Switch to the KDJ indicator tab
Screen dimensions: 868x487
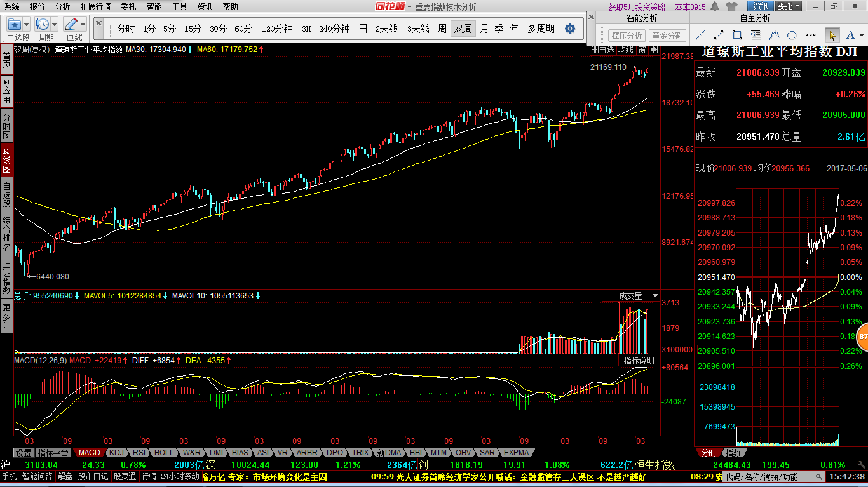point(116,453)
